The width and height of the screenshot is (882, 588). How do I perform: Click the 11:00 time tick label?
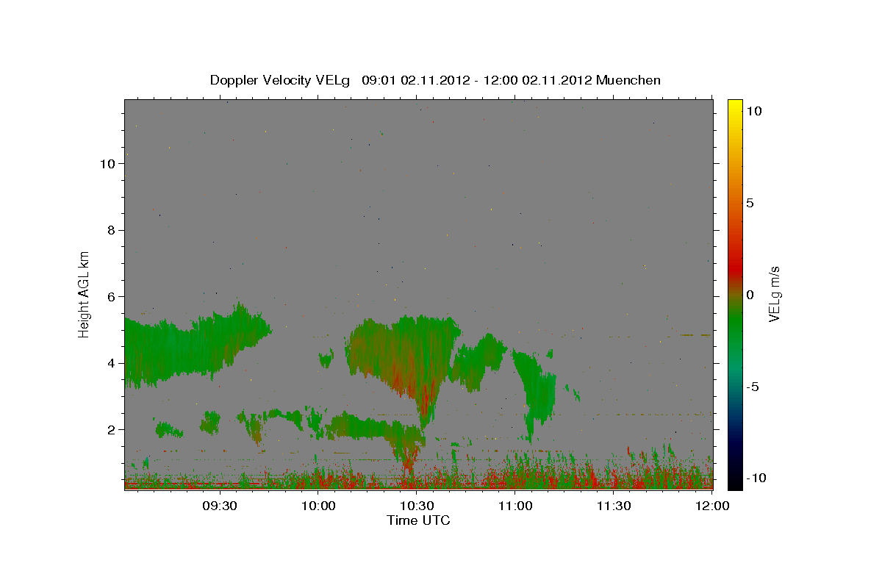click(515, 506)
